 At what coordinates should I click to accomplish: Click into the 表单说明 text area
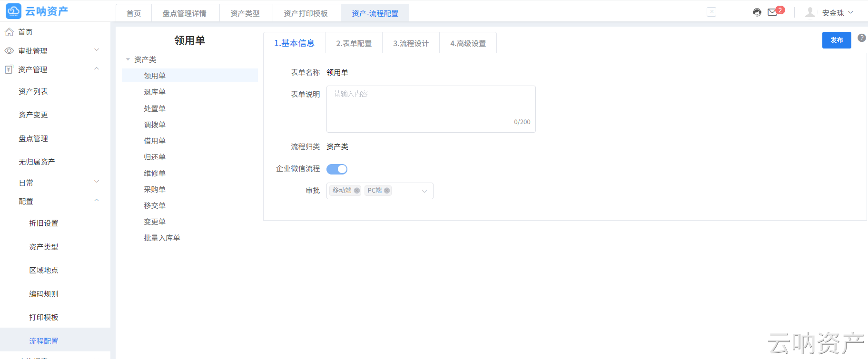(431, 109)
